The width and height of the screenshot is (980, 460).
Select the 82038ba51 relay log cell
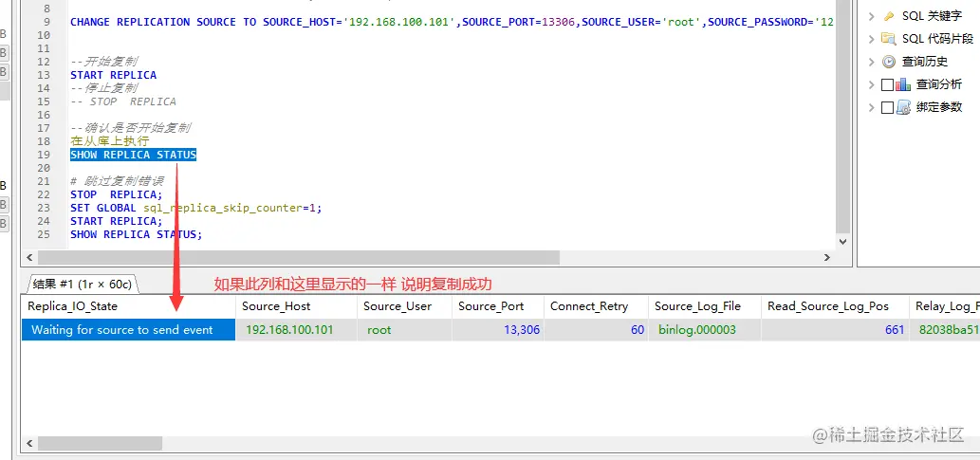944,329
